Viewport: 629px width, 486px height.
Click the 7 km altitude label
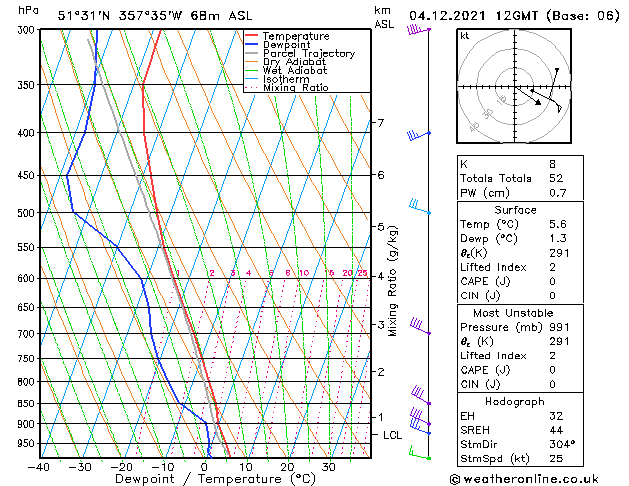click(x=381, y=122)
